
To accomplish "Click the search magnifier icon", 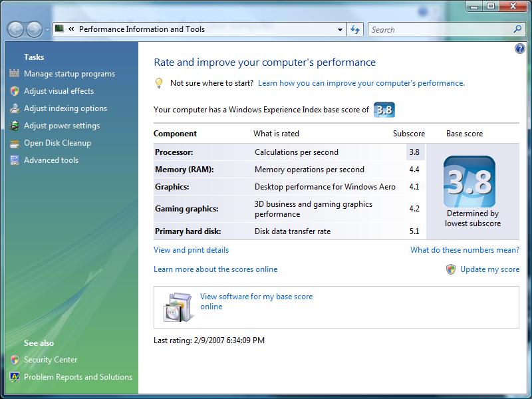I will [x=517, y=29].
